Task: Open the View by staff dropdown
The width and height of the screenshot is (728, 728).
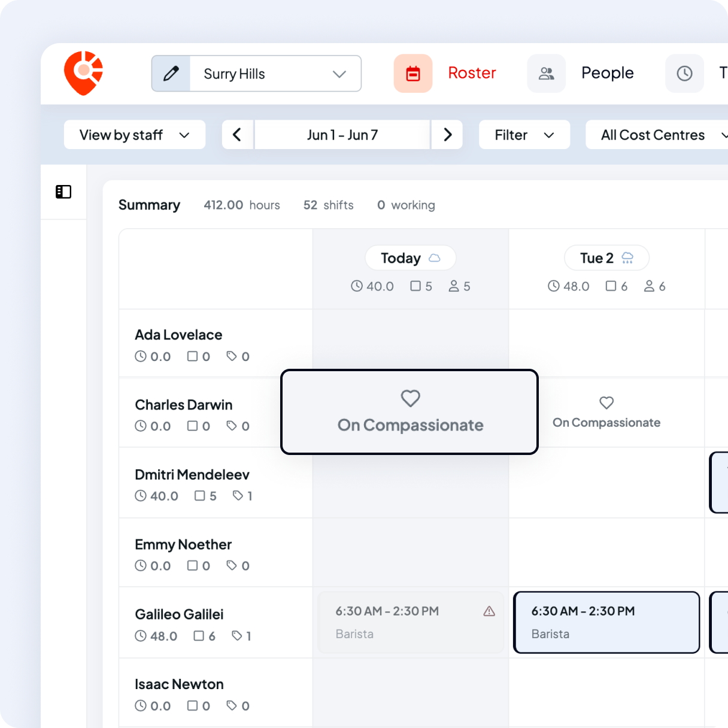Action: click(x=135, y=135)
